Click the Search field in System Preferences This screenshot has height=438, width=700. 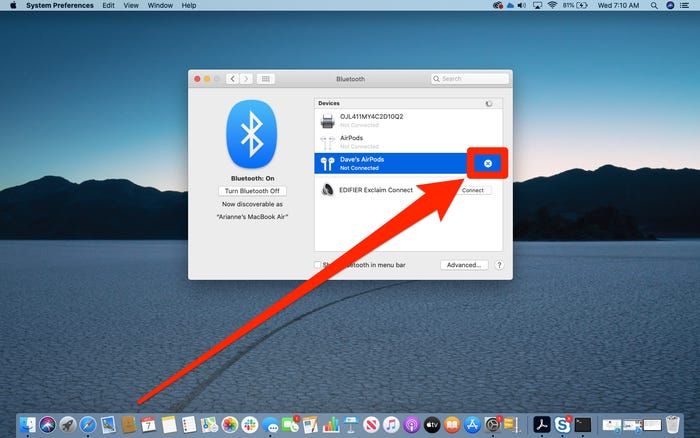pyautogui.click(x=470, y=79)
